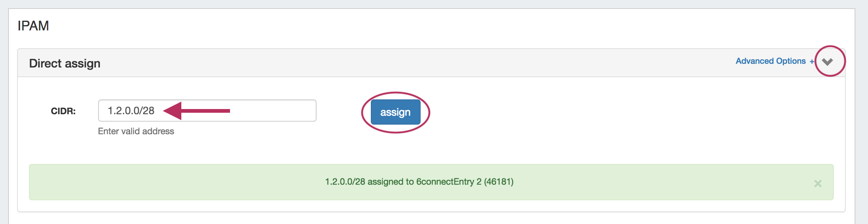The height and width of the screenshot is (224, 868).
Task: Dismiss the green success alert
Action: click(817, 184)
